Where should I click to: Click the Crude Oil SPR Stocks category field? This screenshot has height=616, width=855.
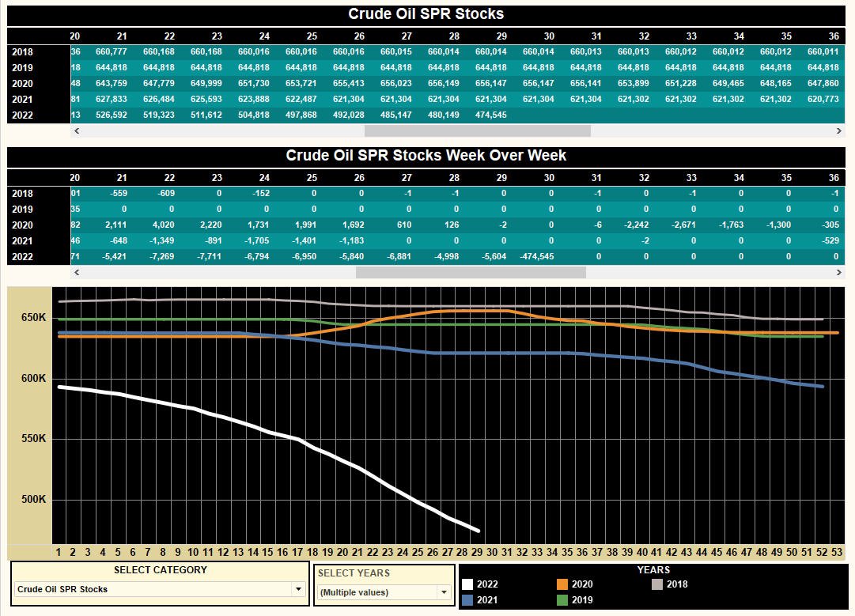click(x=159, y=589)
